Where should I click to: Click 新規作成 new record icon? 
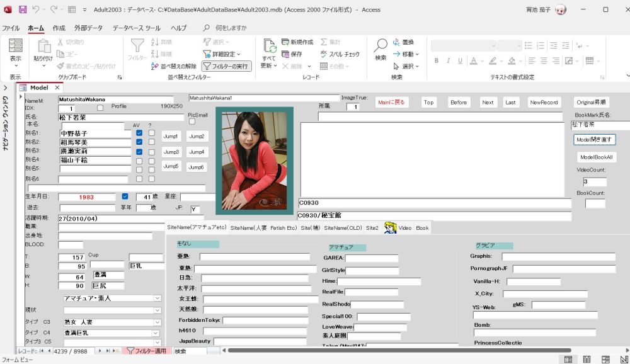click(x=287, y=42)
